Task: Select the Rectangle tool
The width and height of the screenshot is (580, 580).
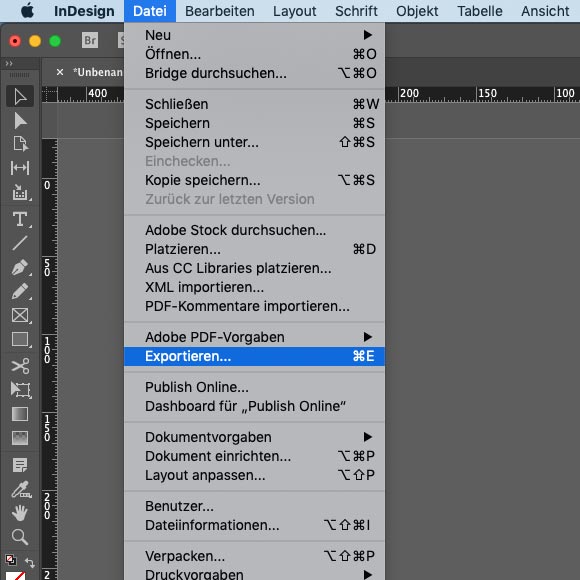Action: pos(20,339)
